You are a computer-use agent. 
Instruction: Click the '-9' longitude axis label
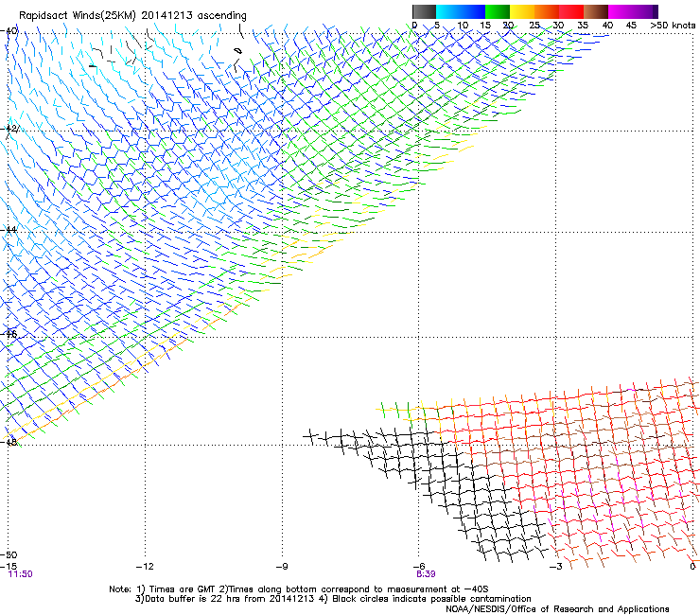[282, 567]
